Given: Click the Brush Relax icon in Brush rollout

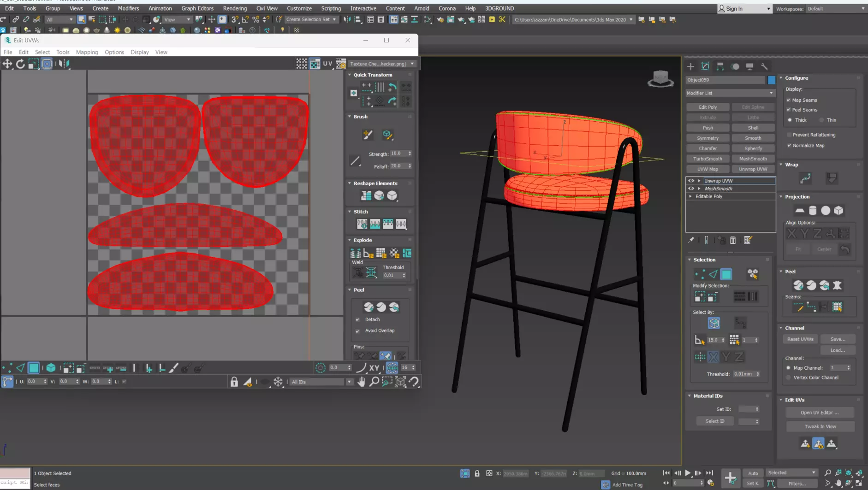Looking at the screenshot, I should tap(387, 135).
